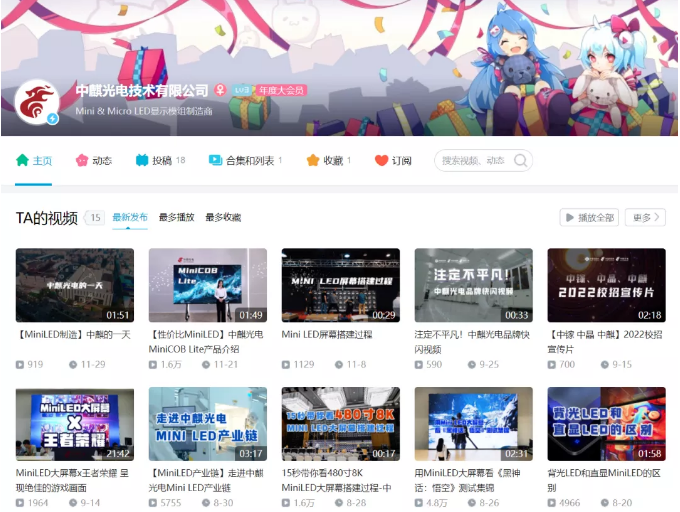This screenshot has height=512, width=680.
Task: Click the 播放全部 play all button
Action: pyautogui.click(x=589, y=218)
